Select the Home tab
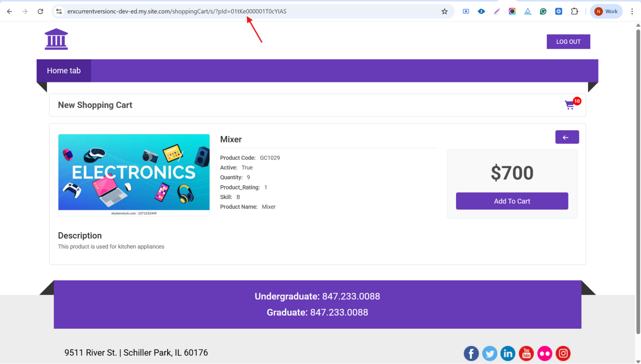641x364 pixels. pos(64,71)
